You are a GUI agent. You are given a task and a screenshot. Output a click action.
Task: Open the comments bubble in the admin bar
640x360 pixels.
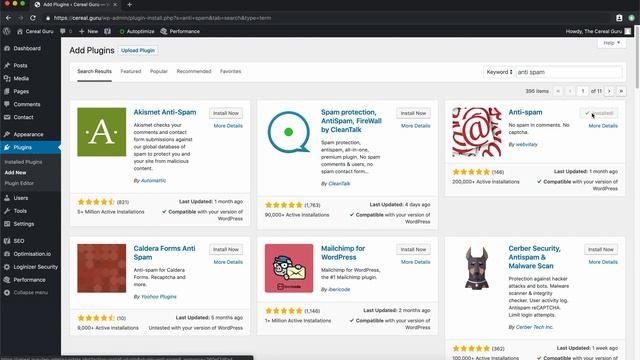pos(66,31)
